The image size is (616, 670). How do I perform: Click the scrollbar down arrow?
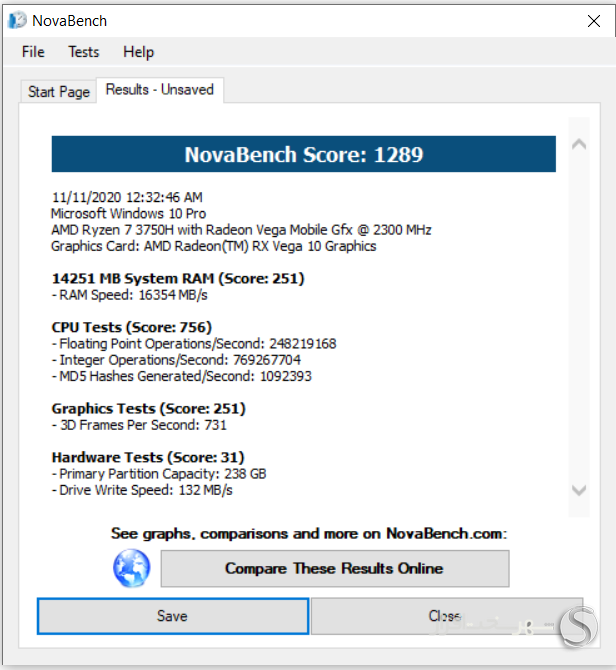tap(579, 490)
